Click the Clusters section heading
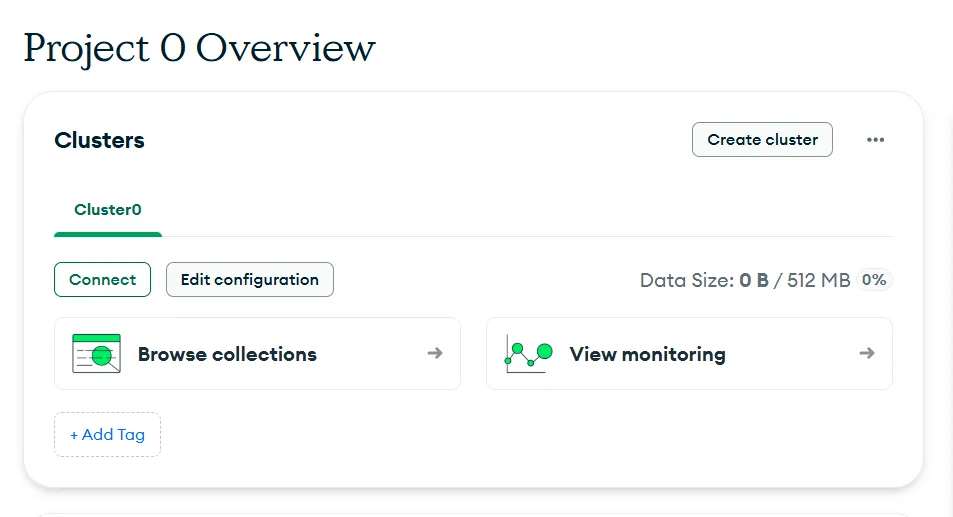The height and width of the screenshot is (517, 953). 100,140
